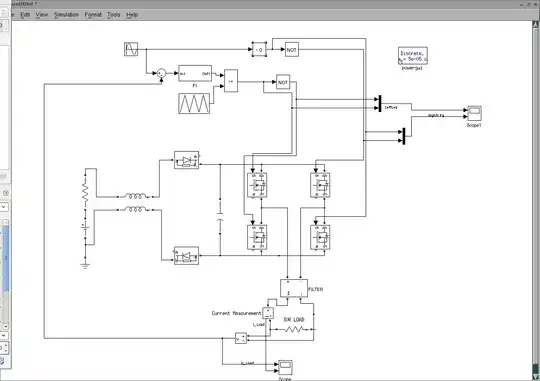The height and width of the screenshot is (381, 540).
Task: Select the FILTER subsystem block
Action: coord(294,288)
